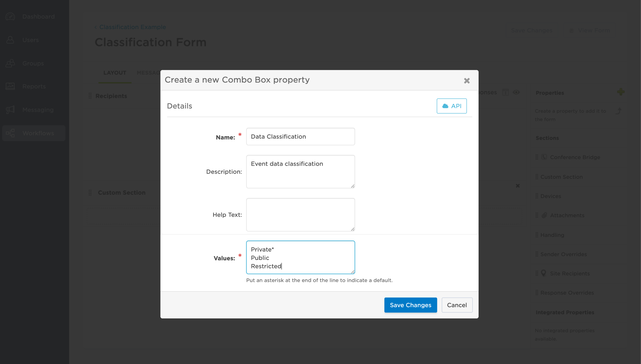Click drag handle beside Response Overrides
Image resolution: width=641 pixels, height=364 pixels.
(x=537, y=292)
